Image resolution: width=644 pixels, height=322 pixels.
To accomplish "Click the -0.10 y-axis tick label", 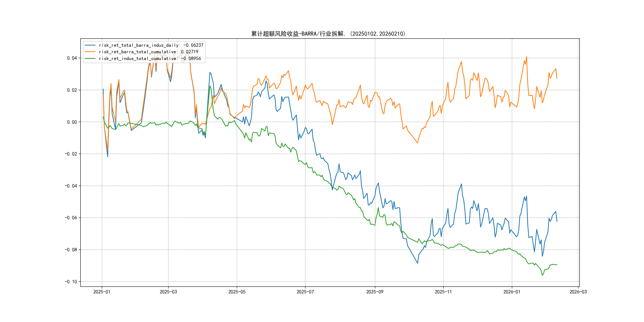I will (x=71, y=282).
